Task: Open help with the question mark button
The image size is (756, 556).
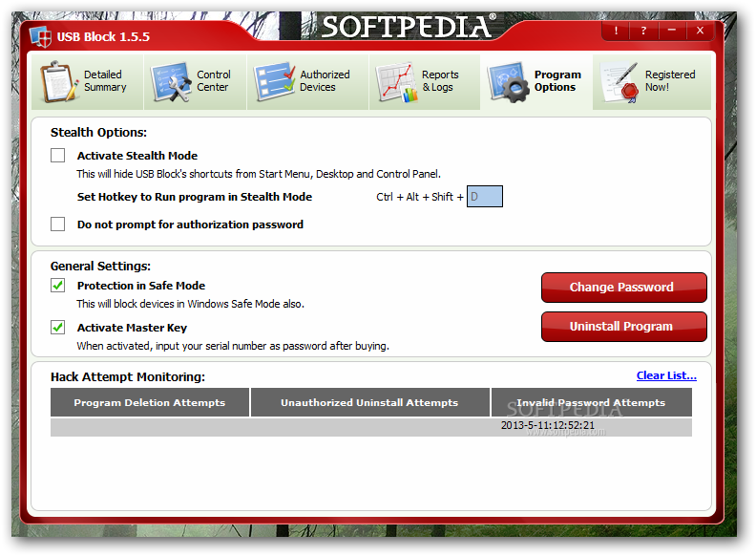Action: pos(643,31)
